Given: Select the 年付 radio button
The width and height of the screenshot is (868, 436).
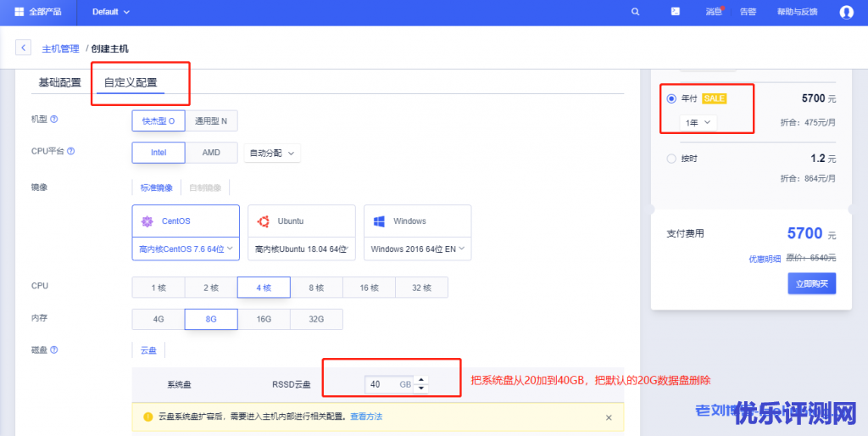Looking at the screenshot, I should [x=671, y=98].
